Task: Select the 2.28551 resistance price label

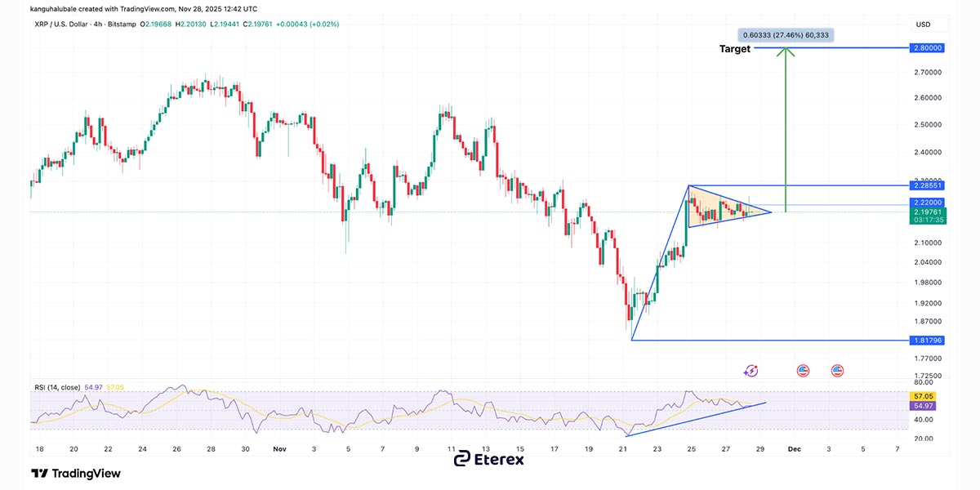Action: [x=927, y=186]
